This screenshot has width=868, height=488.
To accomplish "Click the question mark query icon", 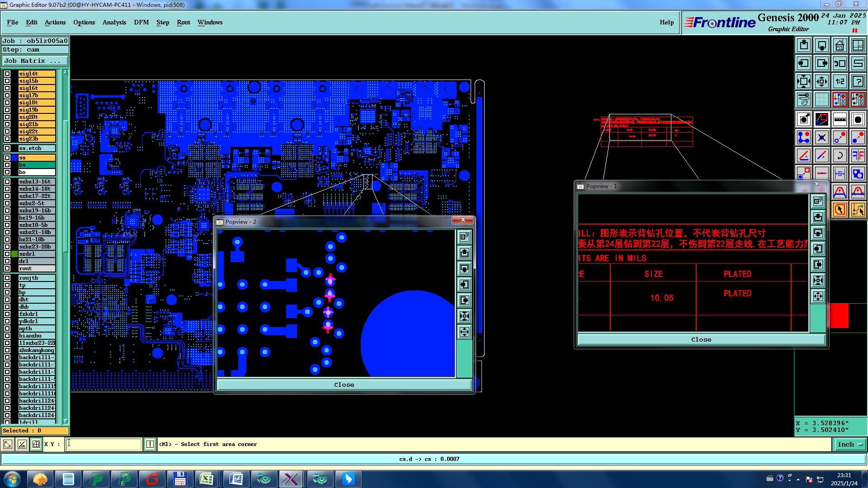I will [858, 82].
